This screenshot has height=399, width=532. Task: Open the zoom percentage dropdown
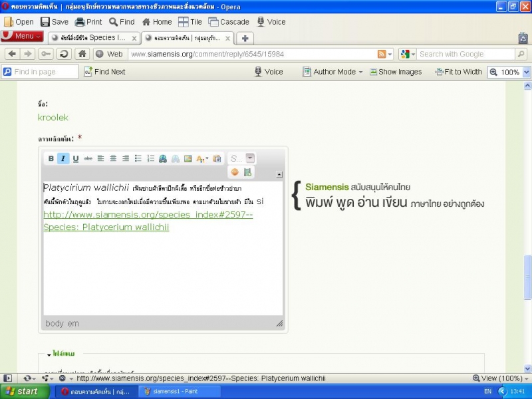pos(527,72)
